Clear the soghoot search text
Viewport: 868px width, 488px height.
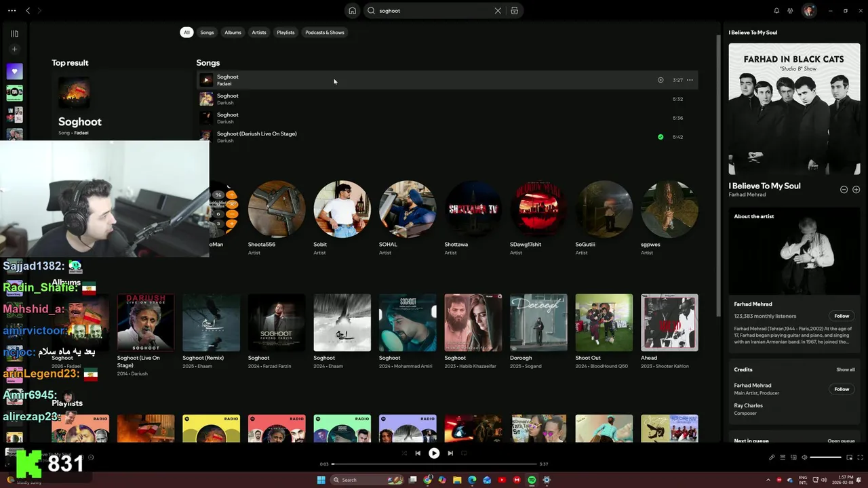498,11
